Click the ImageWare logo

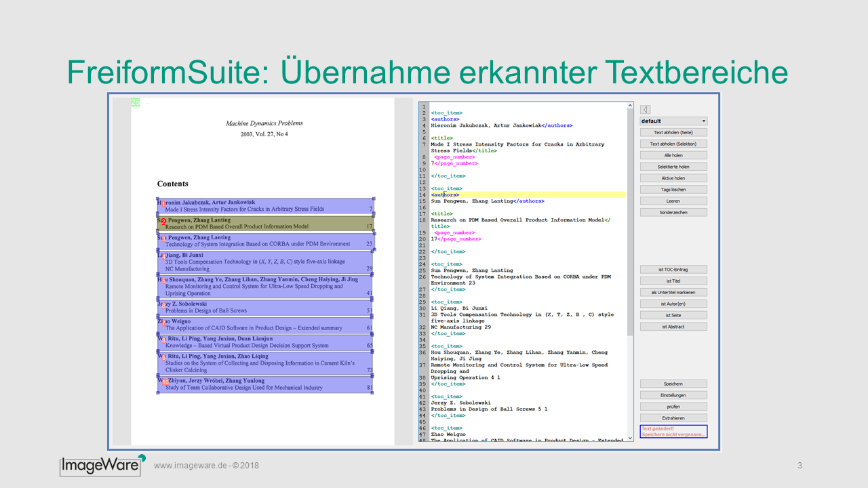[102, 465]
